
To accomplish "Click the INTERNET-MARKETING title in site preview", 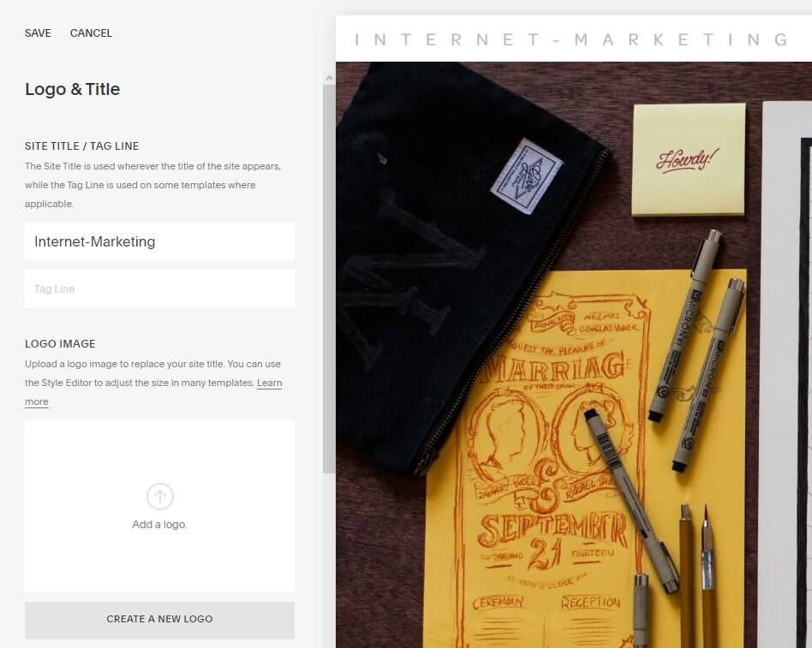I will pyautogui.click(x=571, y=39).
